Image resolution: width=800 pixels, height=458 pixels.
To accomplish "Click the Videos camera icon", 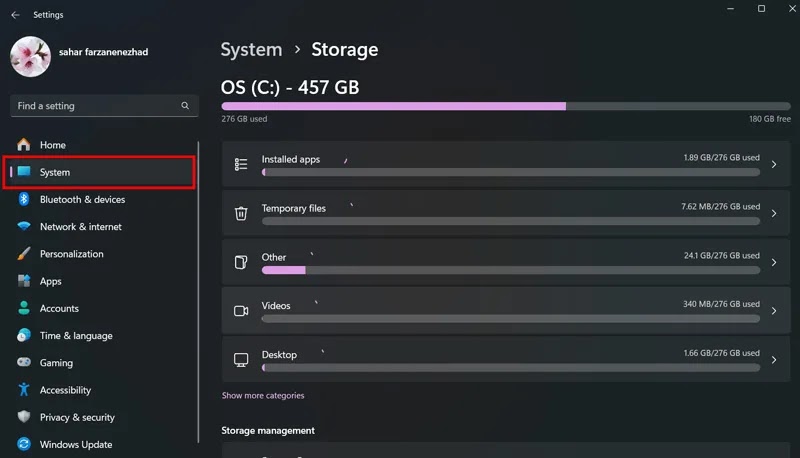I will pos(241,311).
